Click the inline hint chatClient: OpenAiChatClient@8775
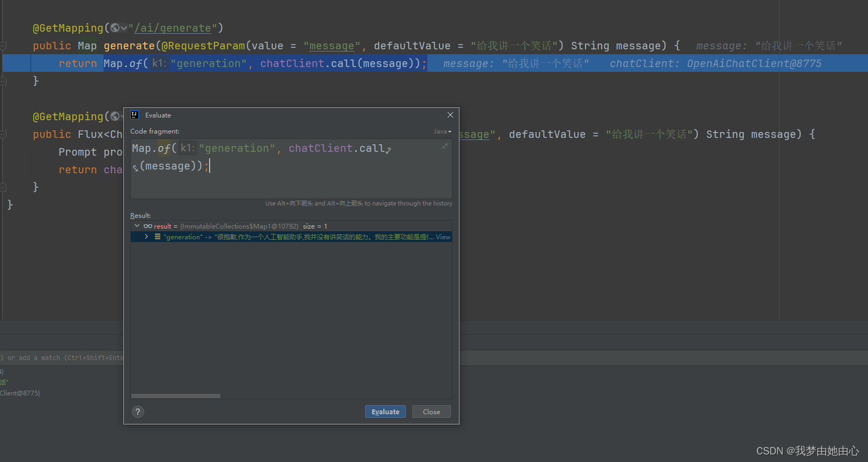Viewport: 868px width, 462px height. pyautogui.click(x=715, y=63)
